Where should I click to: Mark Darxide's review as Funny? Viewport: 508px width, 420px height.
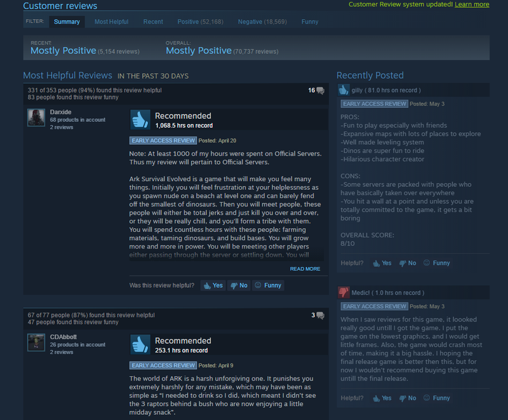(x=268, y=285)
